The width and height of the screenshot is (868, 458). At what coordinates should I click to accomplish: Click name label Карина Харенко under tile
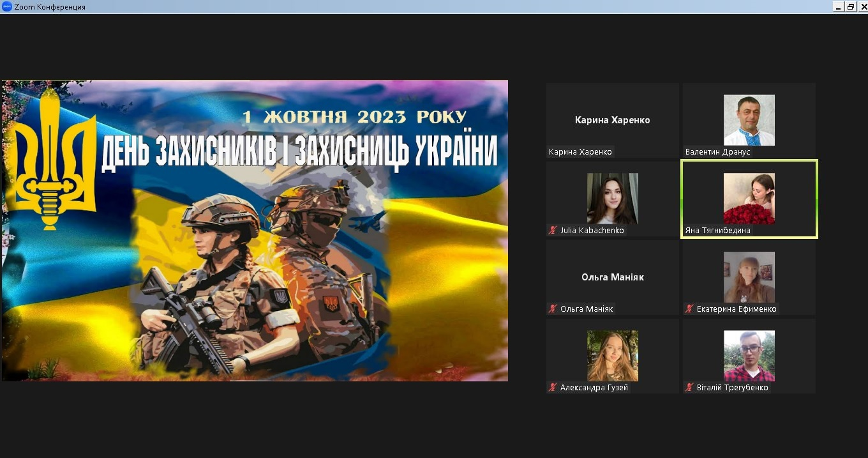[580, 152]
